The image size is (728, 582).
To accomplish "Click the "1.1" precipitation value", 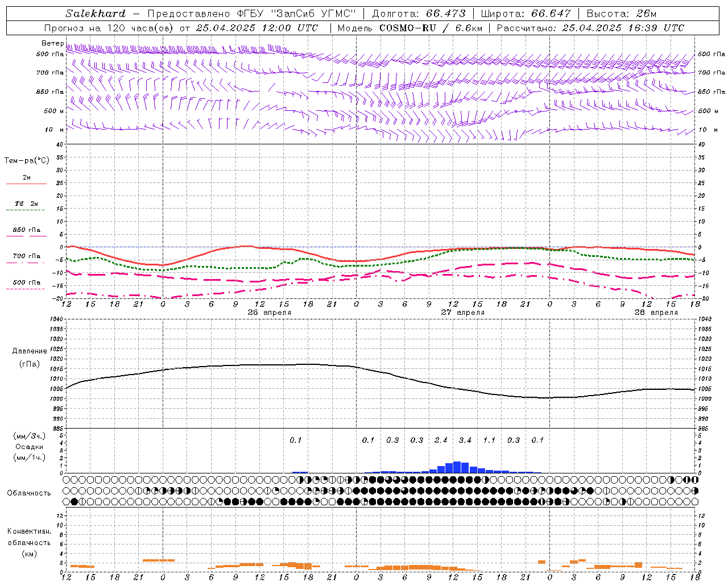I will pyautogui.click(x=489, y=440).
